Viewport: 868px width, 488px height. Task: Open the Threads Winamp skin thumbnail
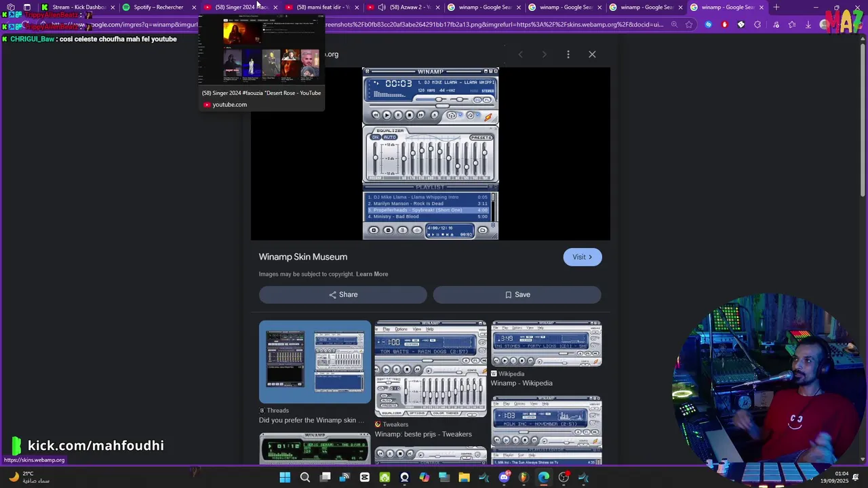315,362
